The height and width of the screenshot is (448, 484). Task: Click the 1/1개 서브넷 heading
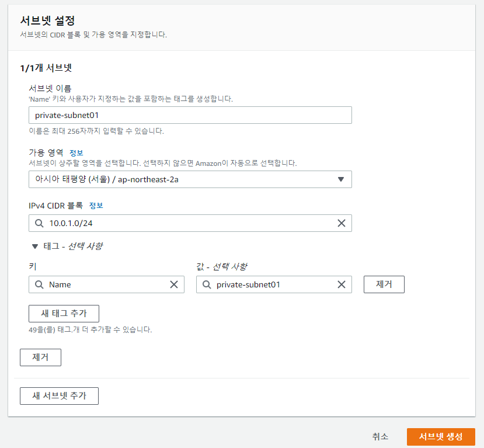tap(46, 68)
